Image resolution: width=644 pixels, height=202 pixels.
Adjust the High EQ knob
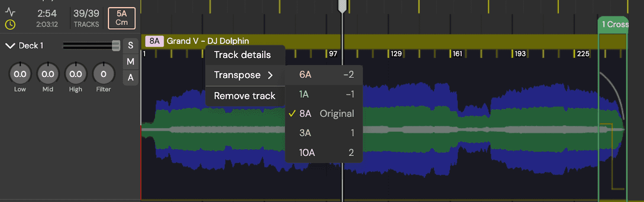75,75
